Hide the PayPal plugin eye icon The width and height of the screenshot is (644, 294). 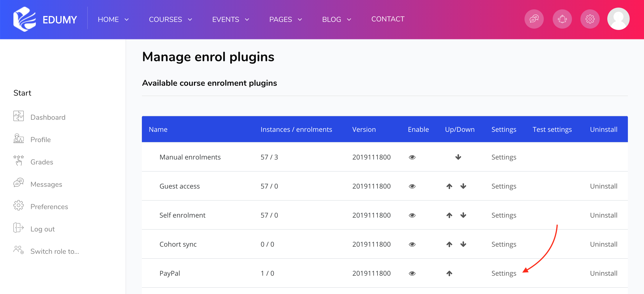tap(412, 273)
